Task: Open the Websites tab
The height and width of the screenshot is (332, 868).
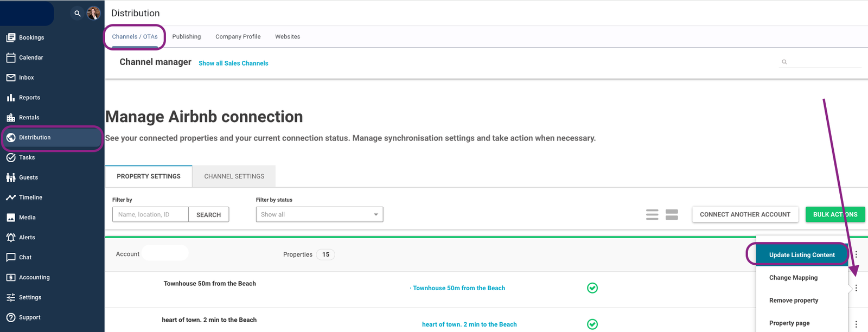Action: (288, 37)
